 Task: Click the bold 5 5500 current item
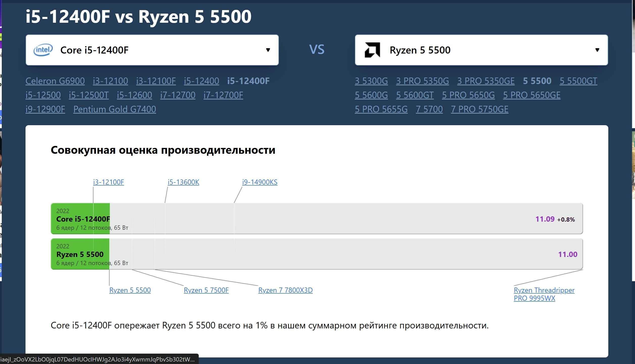click(537, 81)
